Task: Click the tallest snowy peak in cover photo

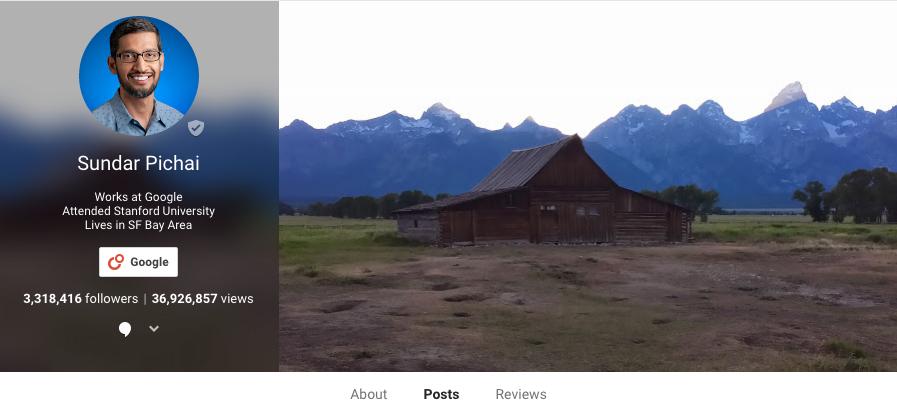Action: [x=788, y=96]
